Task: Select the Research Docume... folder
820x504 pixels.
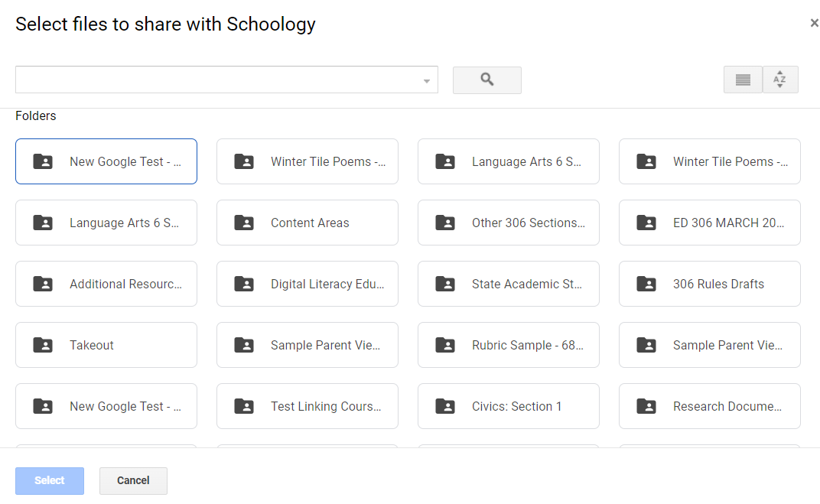Action: 710,406
